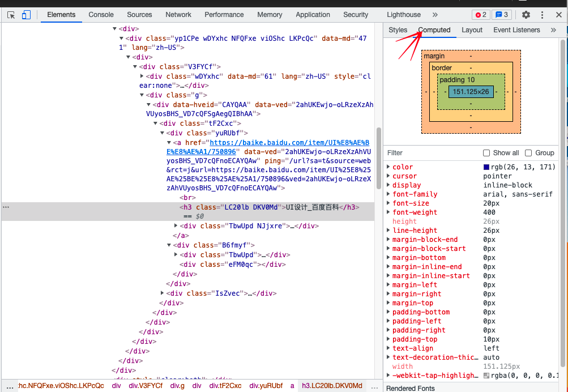
Task: Expand the div class="IsZvec" node
Action: coord(163,293)
